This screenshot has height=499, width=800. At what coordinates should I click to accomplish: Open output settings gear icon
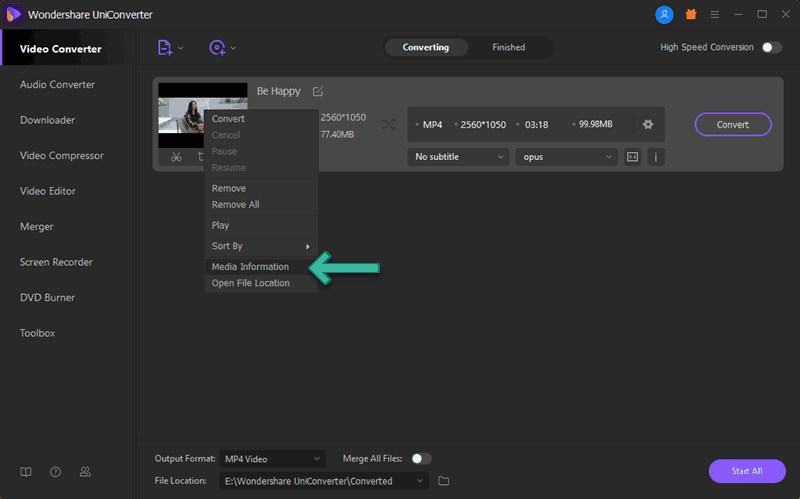pyautogui.click(x=648, y=124)
